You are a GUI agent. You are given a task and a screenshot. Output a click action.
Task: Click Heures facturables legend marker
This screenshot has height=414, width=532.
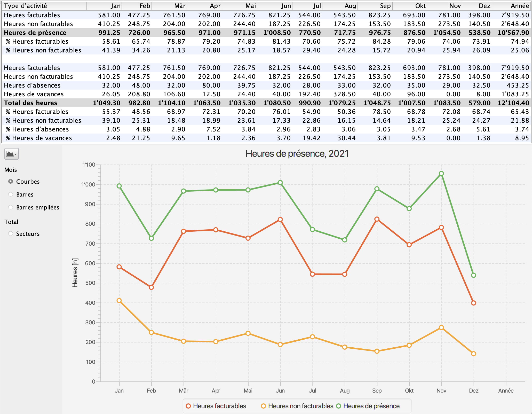(188, 406)
